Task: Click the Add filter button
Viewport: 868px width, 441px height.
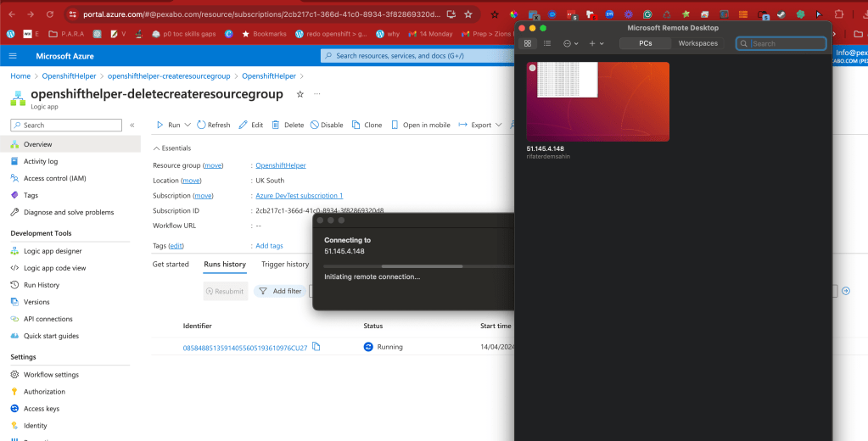Action: (x=280, y=291)
